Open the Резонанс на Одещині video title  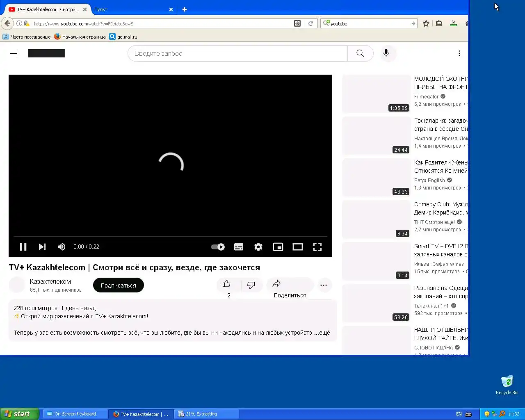(441, 292)
